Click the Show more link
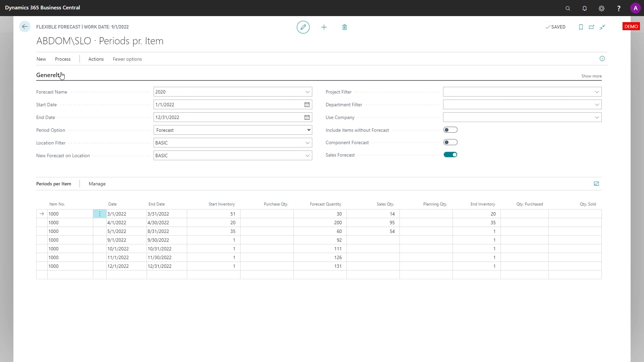The image size is (644, 362). pos(591,76)
